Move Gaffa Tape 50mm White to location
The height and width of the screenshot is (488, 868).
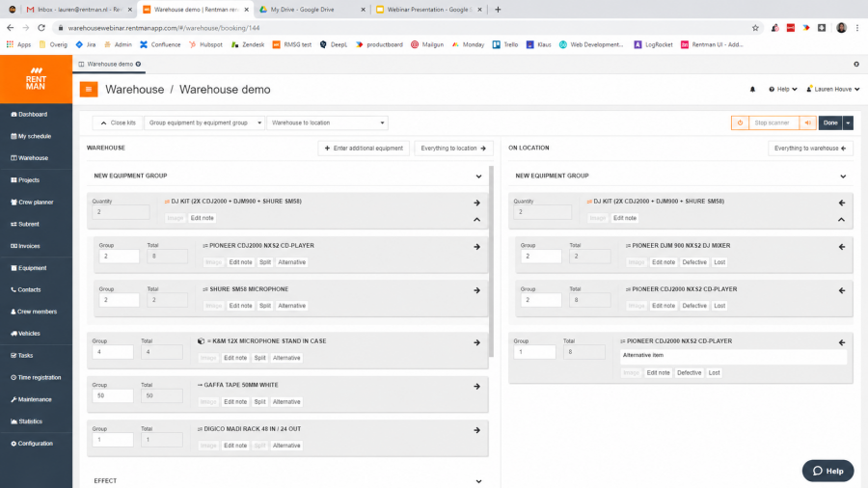click(476, 386)
